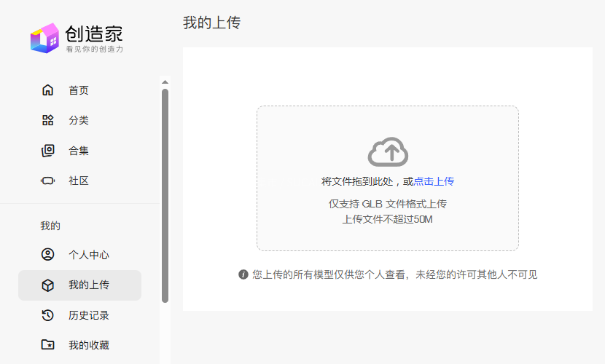Image resolution: width=605 pixels, height=364 pixels.
Task: Click the info icon beside the privacy notice
Action: click(243, 274)
